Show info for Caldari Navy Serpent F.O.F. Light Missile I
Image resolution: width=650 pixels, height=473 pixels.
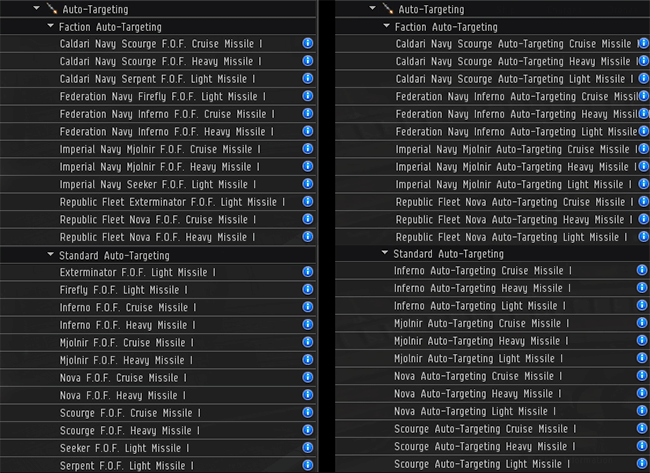coord(308,78)
